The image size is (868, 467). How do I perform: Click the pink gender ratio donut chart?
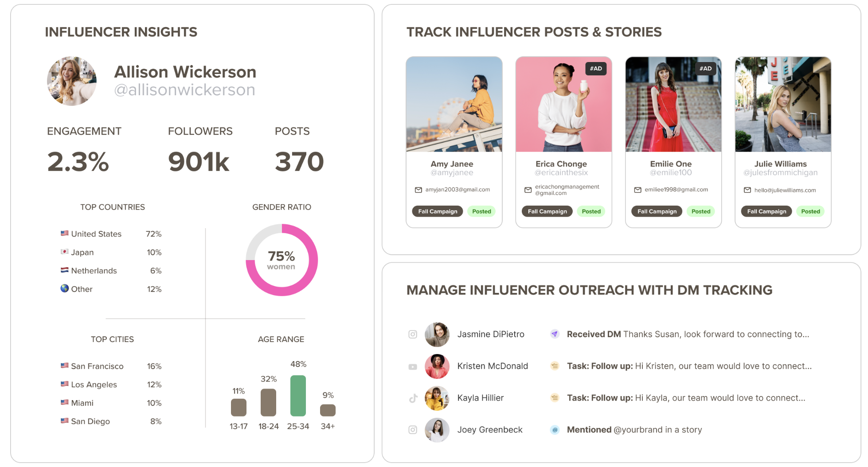(281, 260)
